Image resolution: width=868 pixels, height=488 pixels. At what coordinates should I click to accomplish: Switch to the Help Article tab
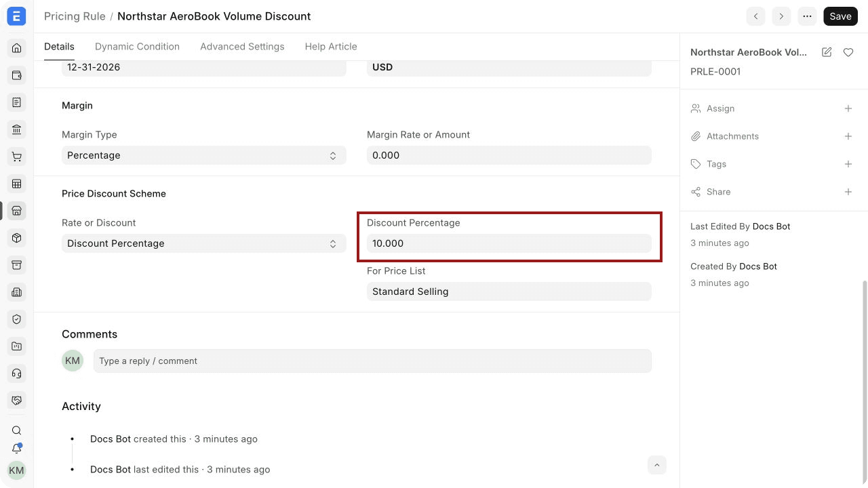click(x=331, y=47)
